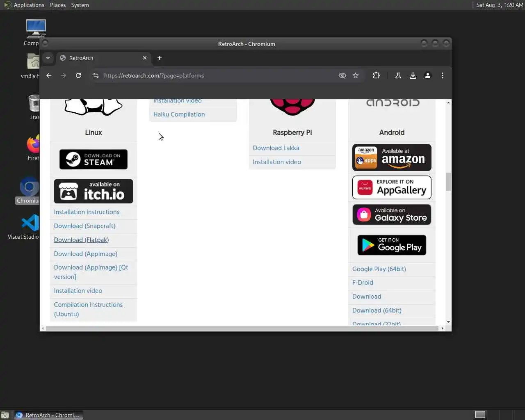The width and height of the screenshot is (525, 420).
Task: Open Chrome Labs flask icon
Action: [398, 75]
